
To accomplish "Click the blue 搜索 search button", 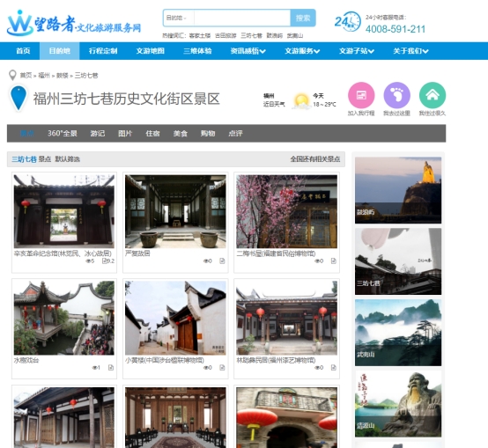I will click(303, 18).
